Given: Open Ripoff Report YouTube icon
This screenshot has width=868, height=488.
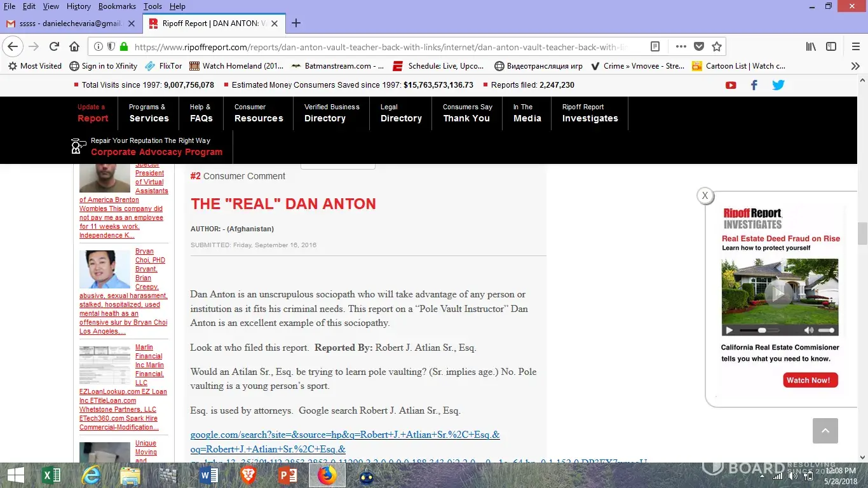Looking at the screenshot, I should 731,85.
